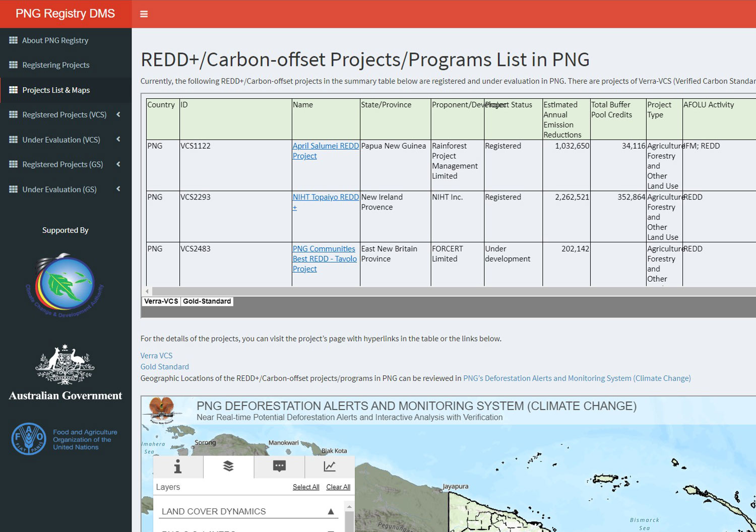
Task: Click the grid icon beside About PNG Registry
Action: [14, 40]
